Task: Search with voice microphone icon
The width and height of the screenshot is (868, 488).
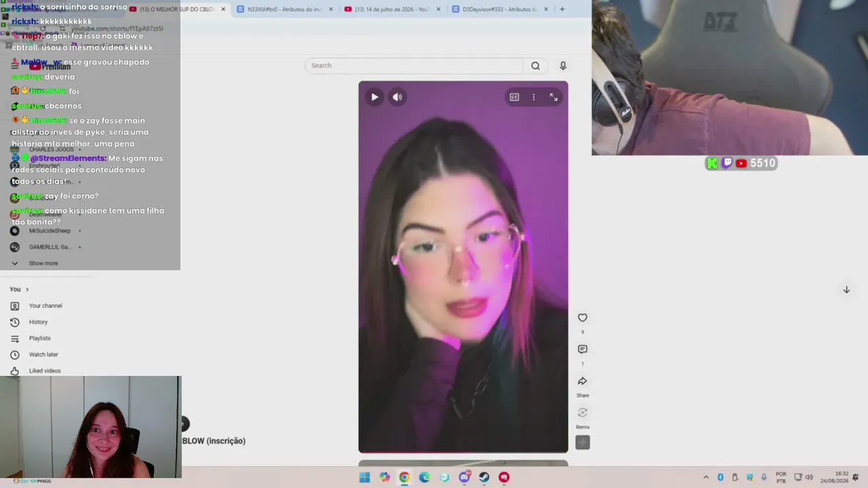Action: coord(563,66)
